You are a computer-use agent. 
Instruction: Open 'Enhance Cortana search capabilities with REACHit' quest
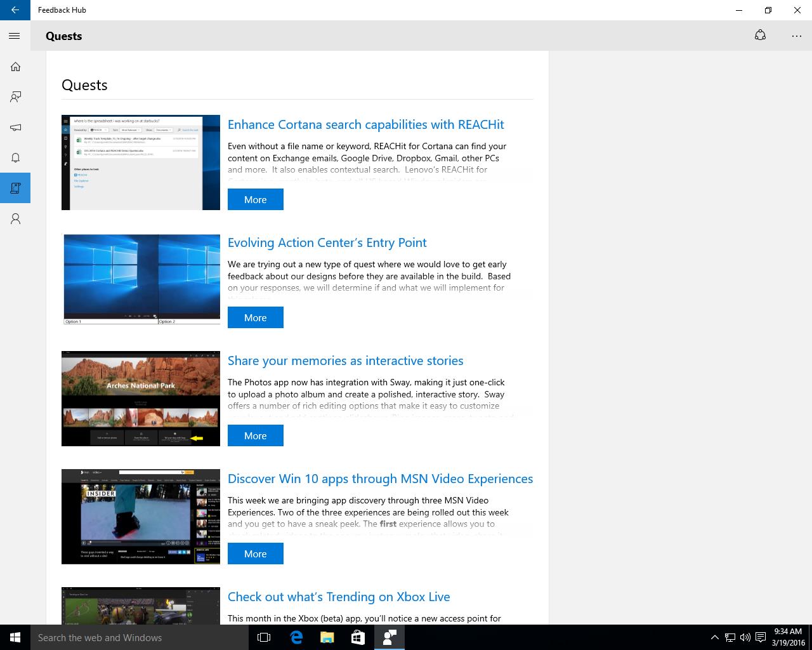pyautogui.click(x=365, y=124)
